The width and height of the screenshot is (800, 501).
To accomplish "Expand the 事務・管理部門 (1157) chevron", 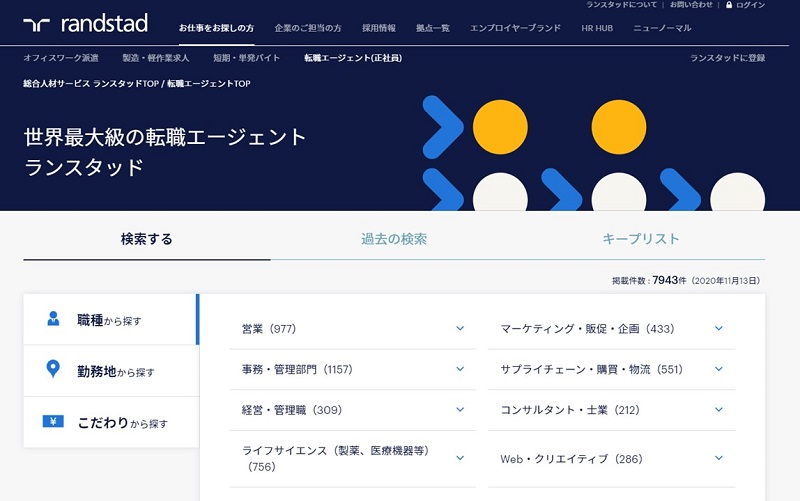I will (x=460, y=369).
